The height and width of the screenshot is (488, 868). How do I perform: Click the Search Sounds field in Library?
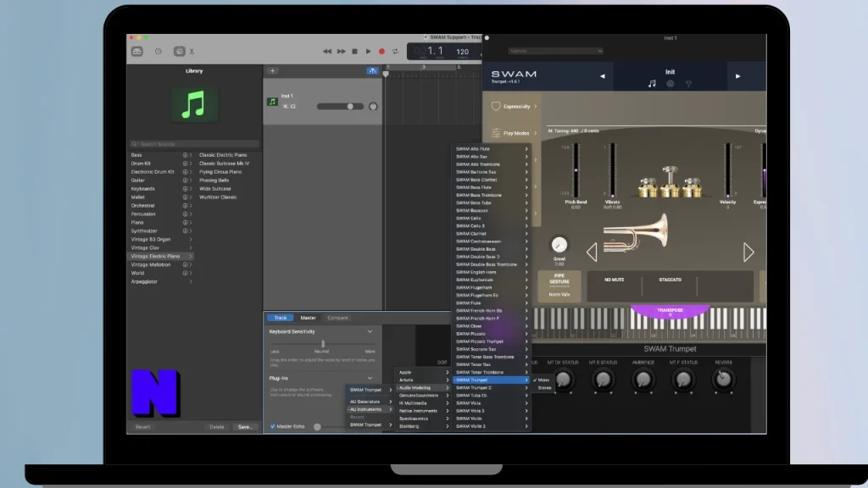click(x=194, y=144)
